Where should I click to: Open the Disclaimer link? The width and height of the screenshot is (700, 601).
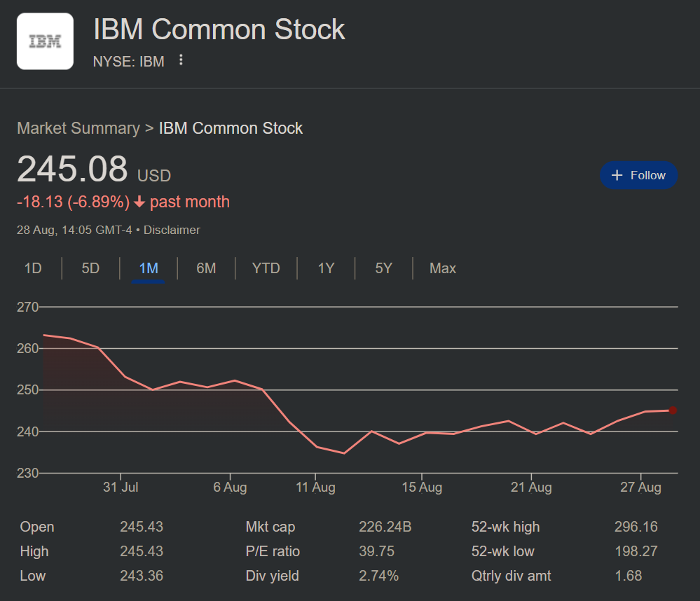pyautogui.click(x=172, y=230)
